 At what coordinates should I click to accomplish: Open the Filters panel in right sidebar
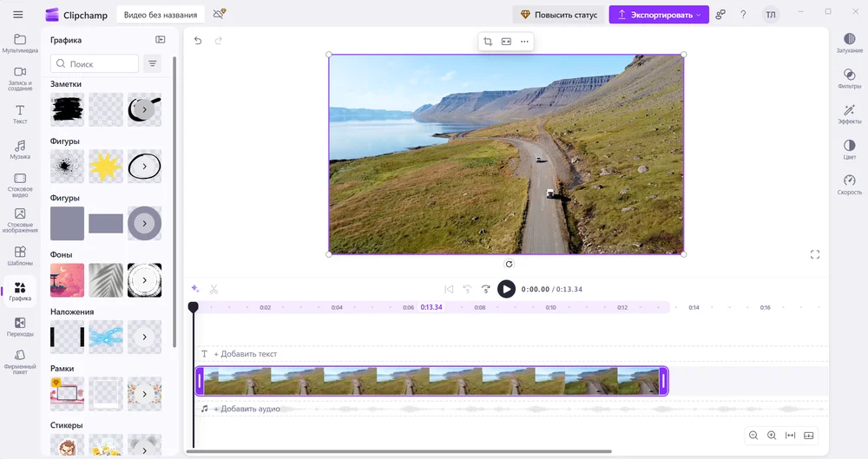click(849, 78)
